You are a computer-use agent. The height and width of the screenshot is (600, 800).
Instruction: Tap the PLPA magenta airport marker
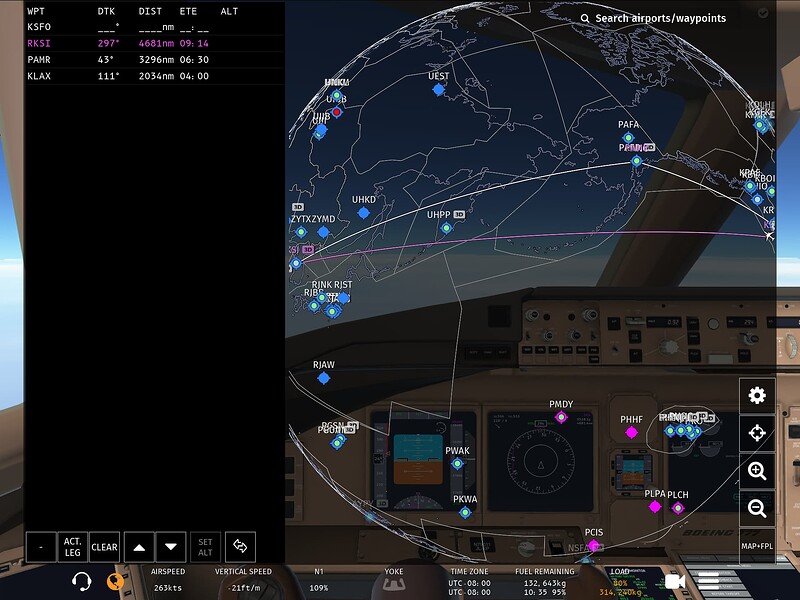[655, 507]
